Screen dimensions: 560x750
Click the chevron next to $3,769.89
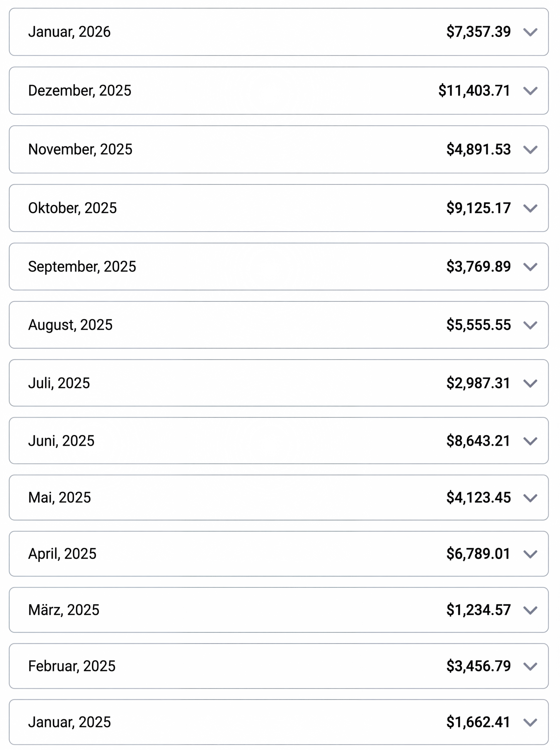tap(530, 267)
